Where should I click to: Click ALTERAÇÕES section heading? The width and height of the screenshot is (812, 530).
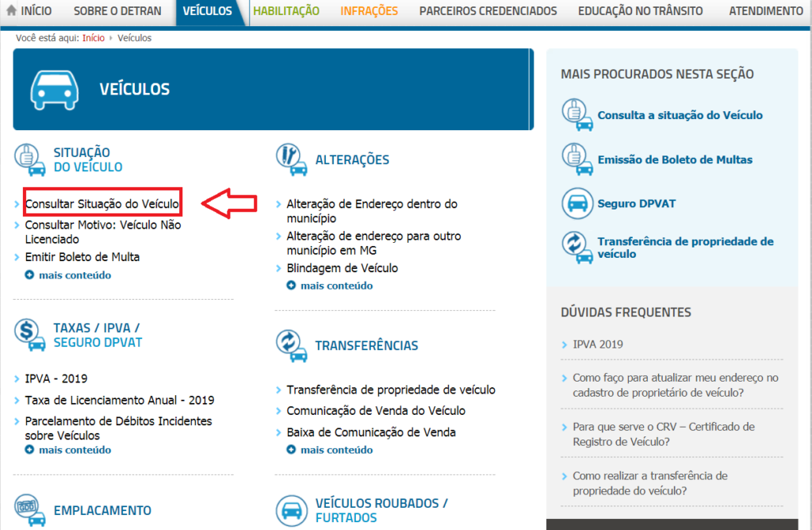(352, 159)
